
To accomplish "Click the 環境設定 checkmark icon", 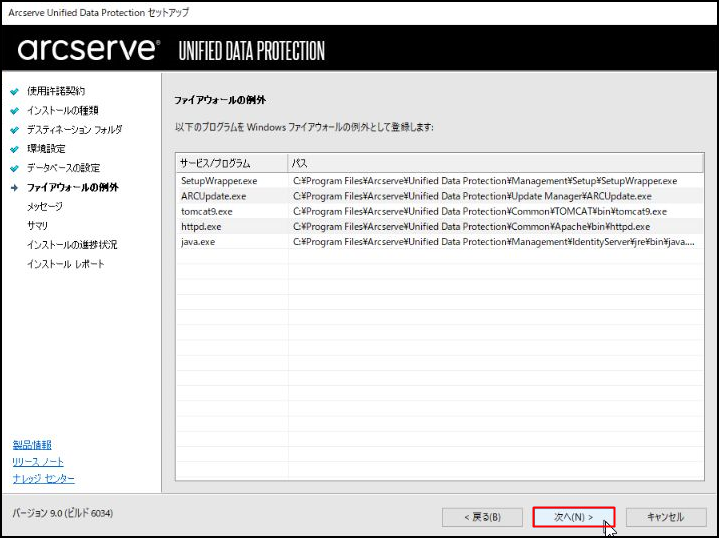I will pos(14,149).
